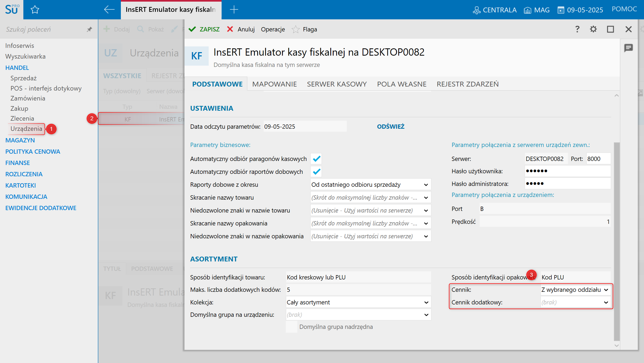Toggle automatic receipt collection checkbox
644x363 pixels.
(x=317, y=159)
